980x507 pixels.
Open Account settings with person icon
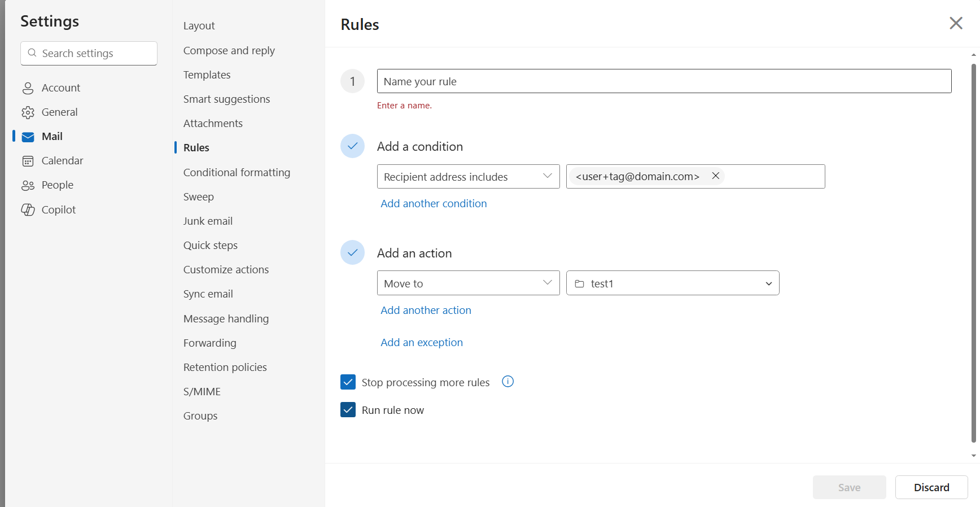coord(28,88)
